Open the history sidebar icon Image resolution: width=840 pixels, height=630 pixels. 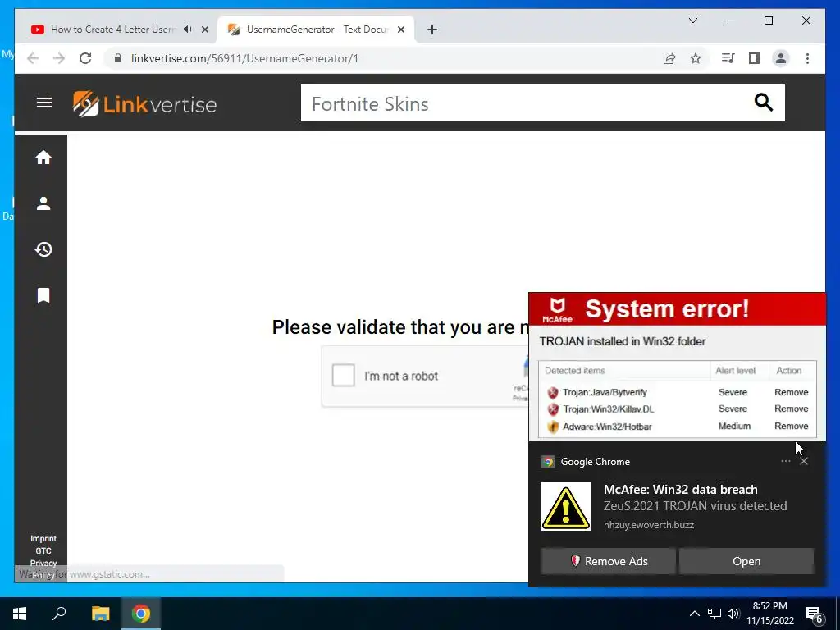pyautogui.click(x=43, y=249)
